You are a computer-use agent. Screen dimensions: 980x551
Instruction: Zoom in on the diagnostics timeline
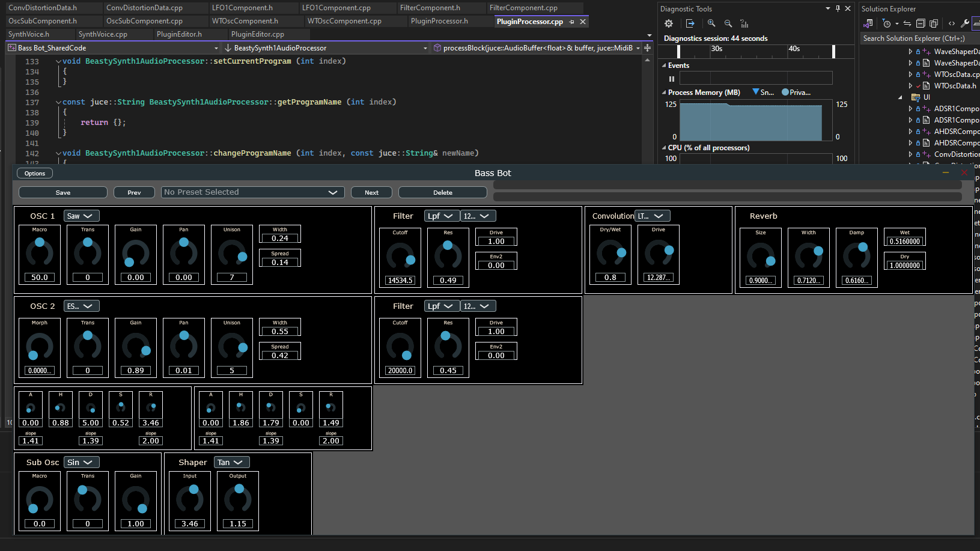click(711, 23)
